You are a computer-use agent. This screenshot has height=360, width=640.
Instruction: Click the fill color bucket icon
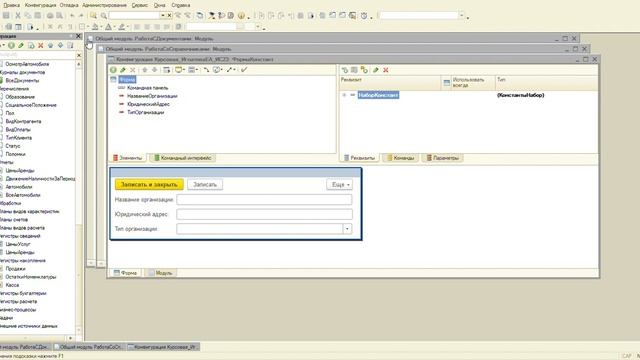[95, 27]
